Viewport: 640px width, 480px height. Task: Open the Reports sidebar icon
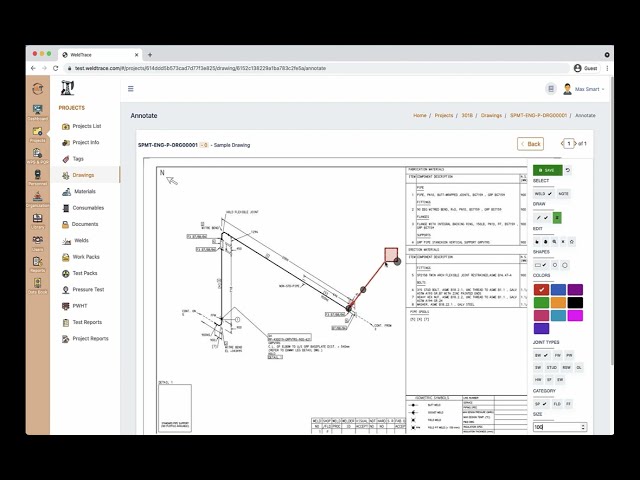tap(38, 264)
